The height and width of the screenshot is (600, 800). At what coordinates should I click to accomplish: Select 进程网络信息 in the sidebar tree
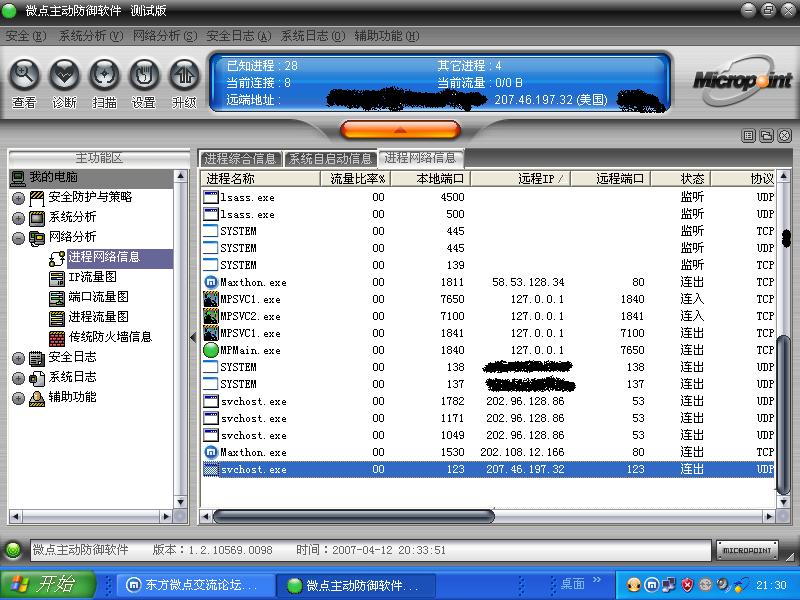[x=104, y=257]
